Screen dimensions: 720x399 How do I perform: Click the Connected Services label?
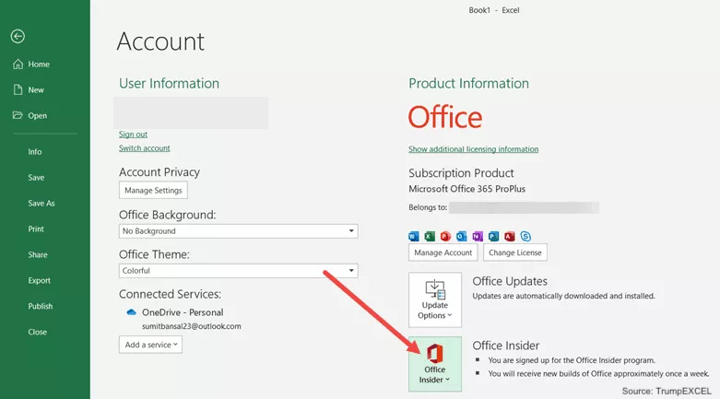pos(170,294)
